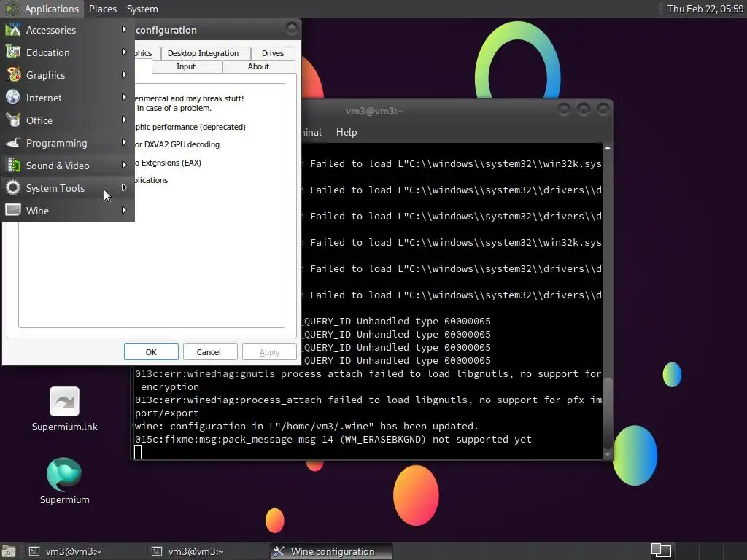Click the System Tools gear icon
This screenshot has height=560, width=747.
click(x=13, y=188)
